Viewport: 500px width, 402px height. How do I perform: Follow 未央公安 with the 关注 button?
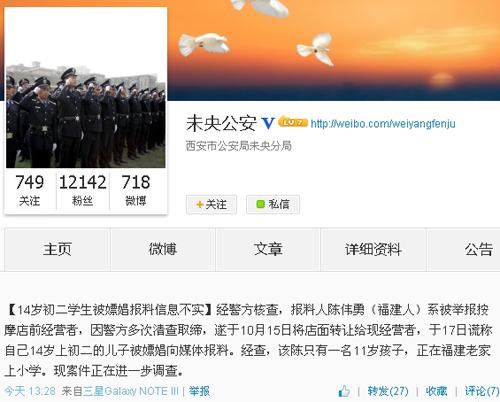[211, 204]
